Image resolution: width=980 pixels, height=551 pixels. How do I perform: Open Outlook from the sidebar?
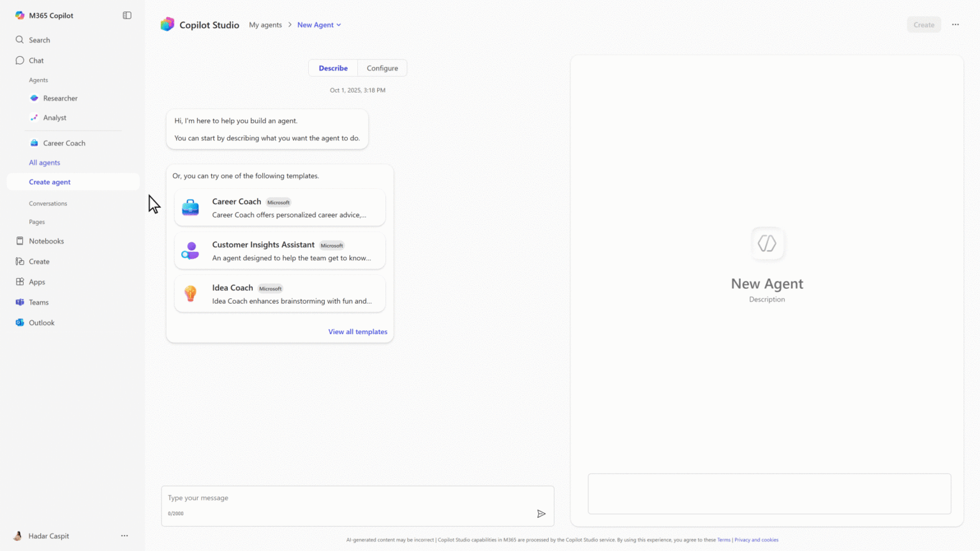click(x=41, y=322)
